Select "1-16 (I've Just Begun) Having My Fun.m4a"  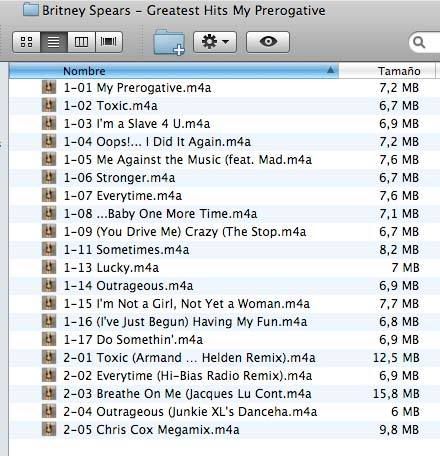(185, 322)
